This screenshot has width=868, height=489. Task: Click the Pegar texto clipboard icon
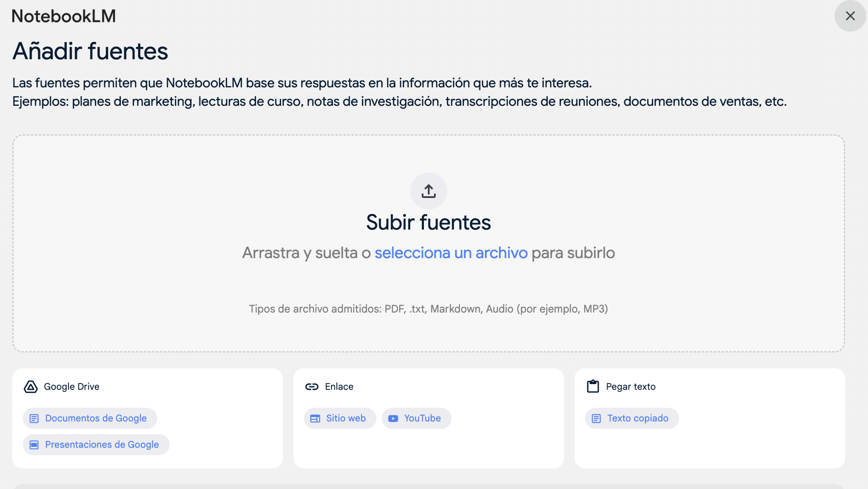pos(593,386)
